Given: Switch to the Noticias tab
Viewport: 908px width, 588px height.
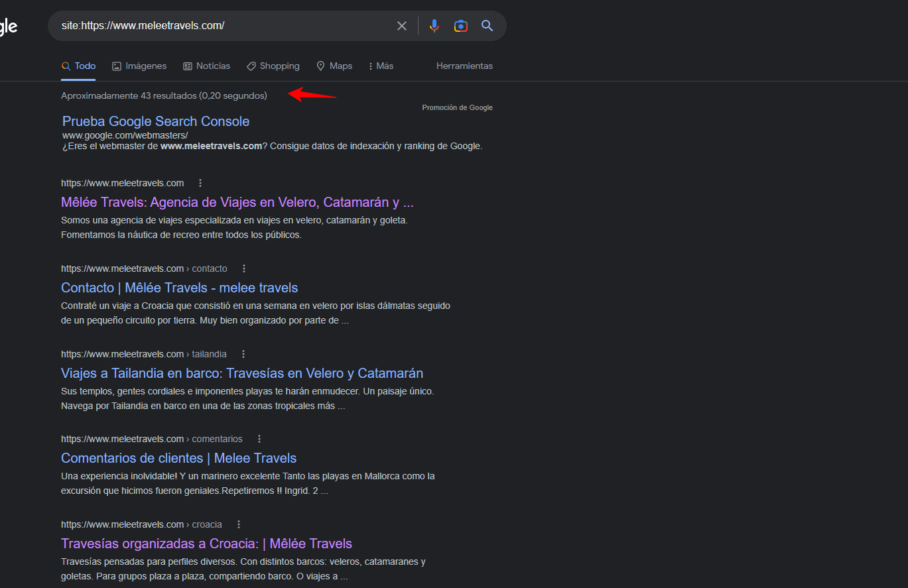Looking at the screenshot, I should click(206, 66).
